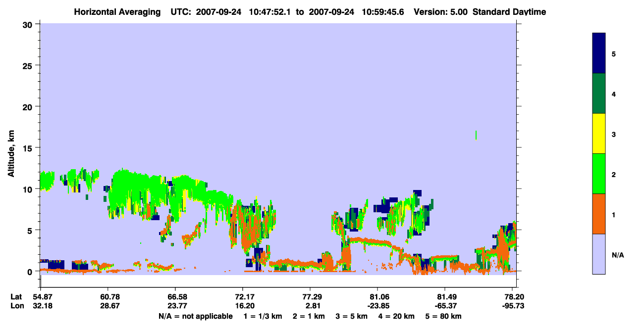
Task: Click the dark green 20 km colorbar segment
Action: tap(598, 94)
